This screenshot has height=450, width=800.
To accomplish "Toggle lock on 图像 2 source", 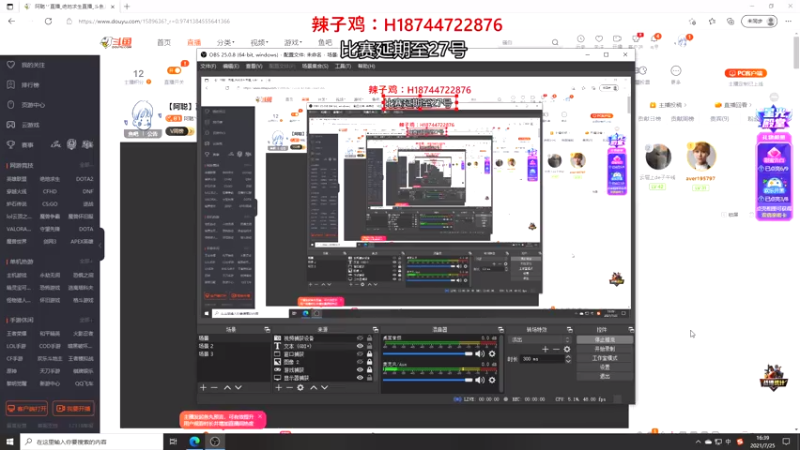I will pyautogui.click(x=369, y=362).
